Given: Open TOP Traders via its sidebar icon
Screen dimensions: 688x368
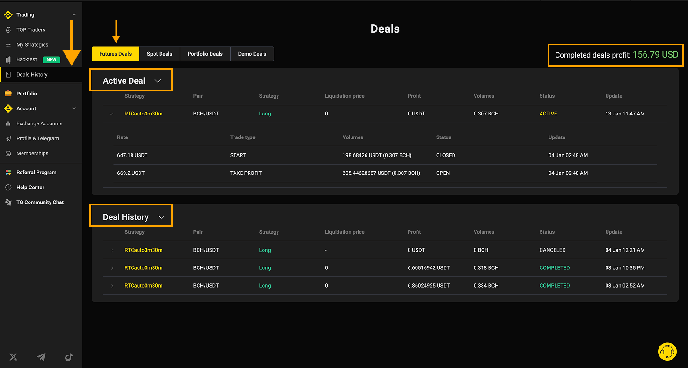Looking at the screenshot, I should [x=8, y=30].
